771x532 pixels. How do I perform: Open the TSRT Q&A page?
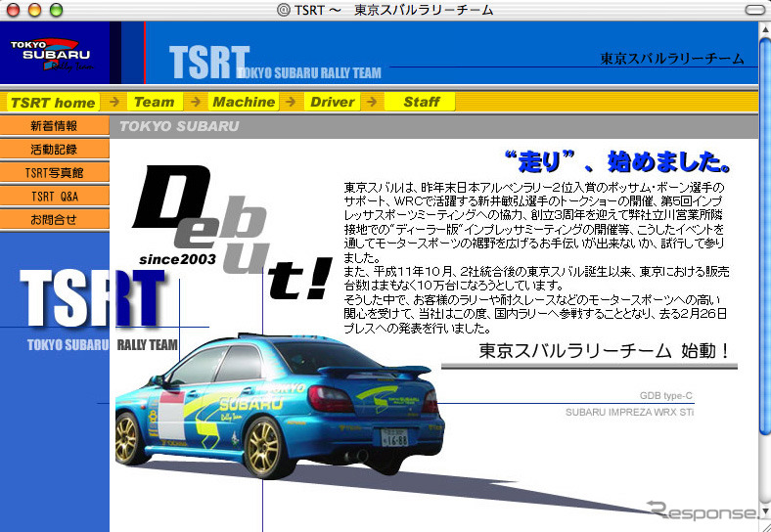(x=54, y=197)
